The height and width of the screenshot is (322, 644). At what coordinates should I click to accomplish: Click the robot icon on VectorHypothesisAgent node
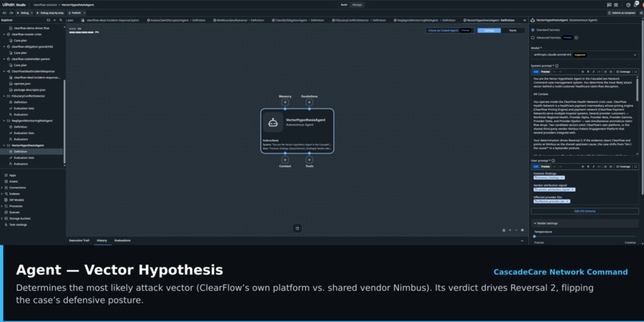pyautogui.click(x=273, y=122)
